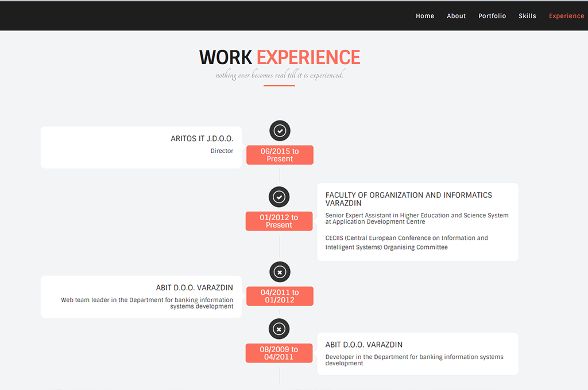
Task: Click the X icon above 04/2011 date
Action: [x=280, y=272]
